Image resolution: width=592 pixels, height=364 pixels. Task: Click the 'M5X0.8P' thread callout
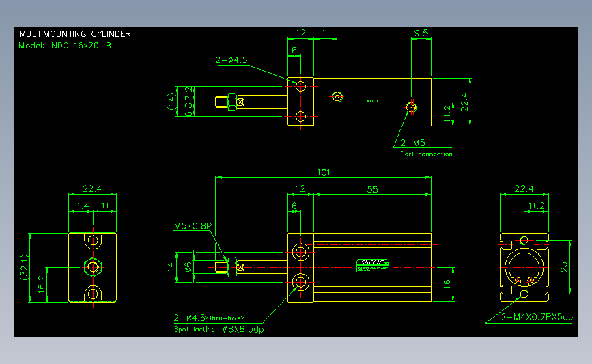click(x=193, y=226)
